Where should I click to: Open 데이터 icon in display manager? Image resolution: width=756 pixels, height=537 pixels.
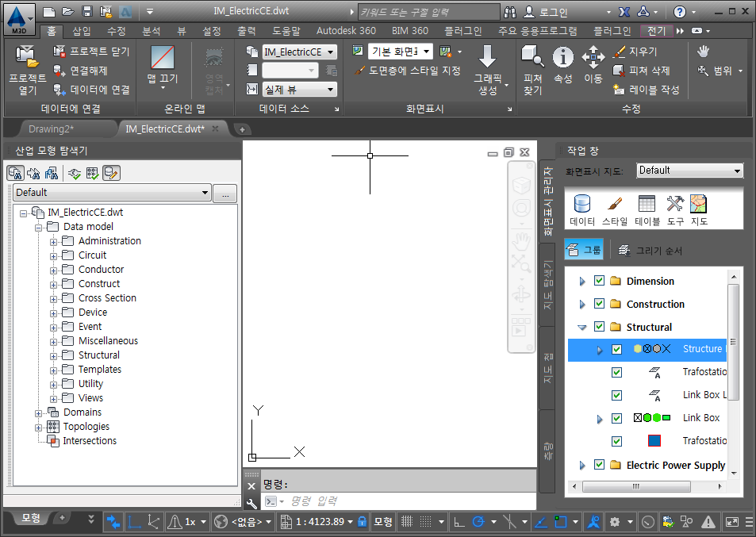click(x=582, y=204)
